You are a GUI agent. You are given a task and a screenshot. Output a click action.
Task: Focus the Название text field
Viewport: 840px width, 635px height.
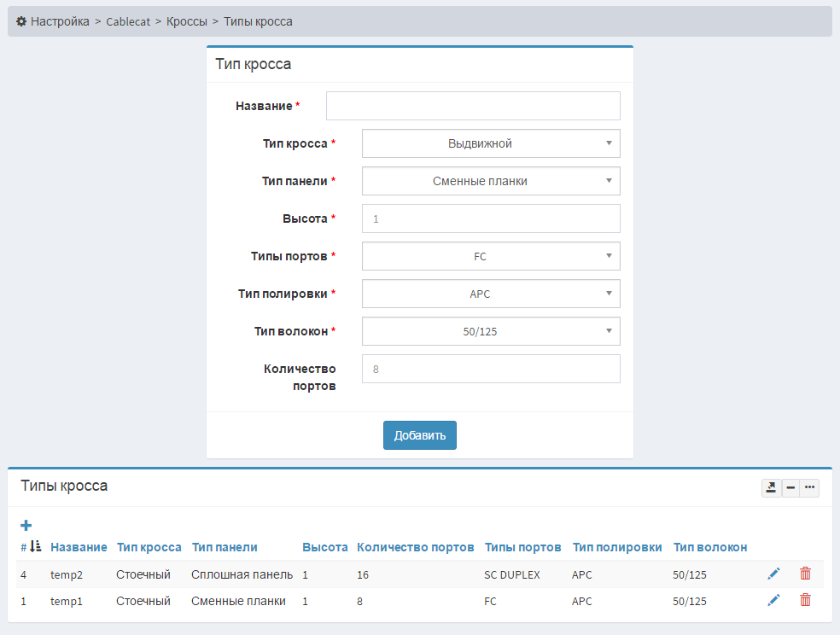tap(473, 106)
